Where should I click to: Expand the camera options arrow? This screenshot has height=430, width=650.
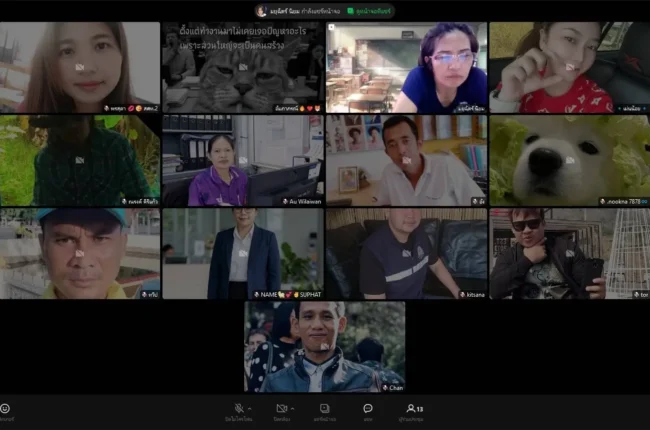coord(293,408)
